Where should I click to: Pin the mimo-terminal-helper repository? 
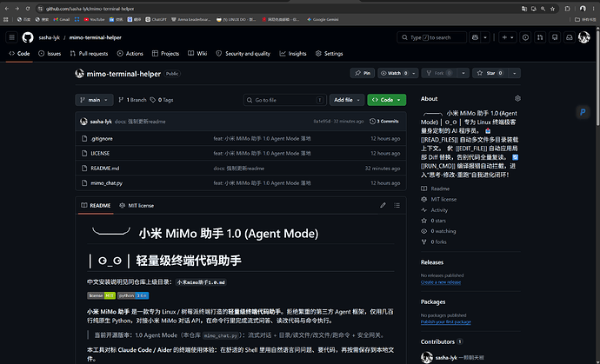pos(363,73)
